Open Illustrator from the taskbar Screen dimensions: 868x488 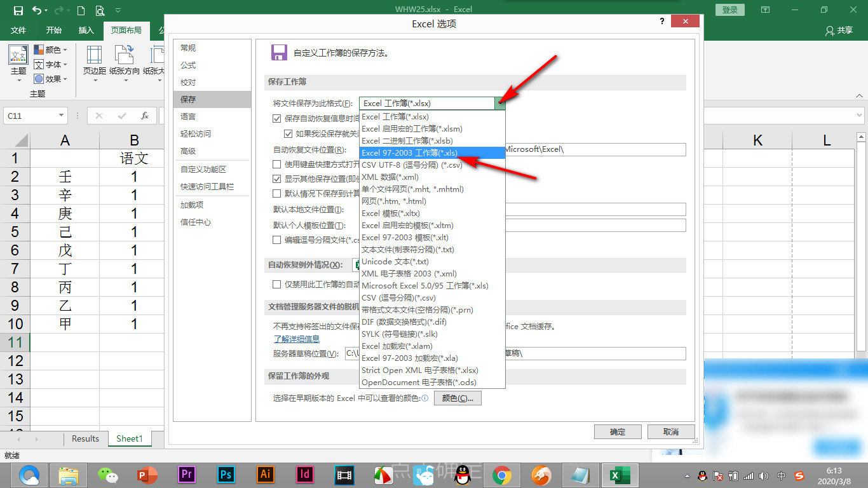[265, 475]
